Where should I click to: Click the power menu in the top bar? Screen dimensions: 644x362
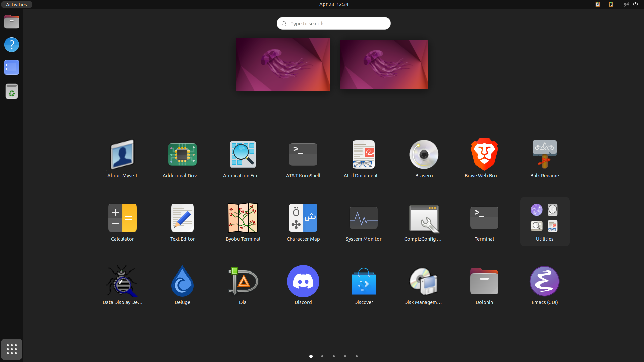(636, 4)
